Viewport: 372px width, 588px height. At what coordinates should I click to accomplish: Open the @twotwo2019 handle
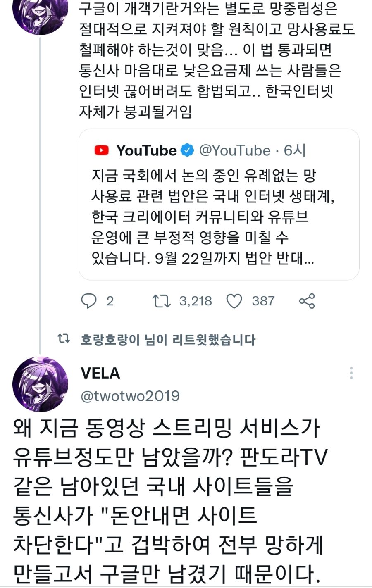pyautogui.click(x=130, y=396)
